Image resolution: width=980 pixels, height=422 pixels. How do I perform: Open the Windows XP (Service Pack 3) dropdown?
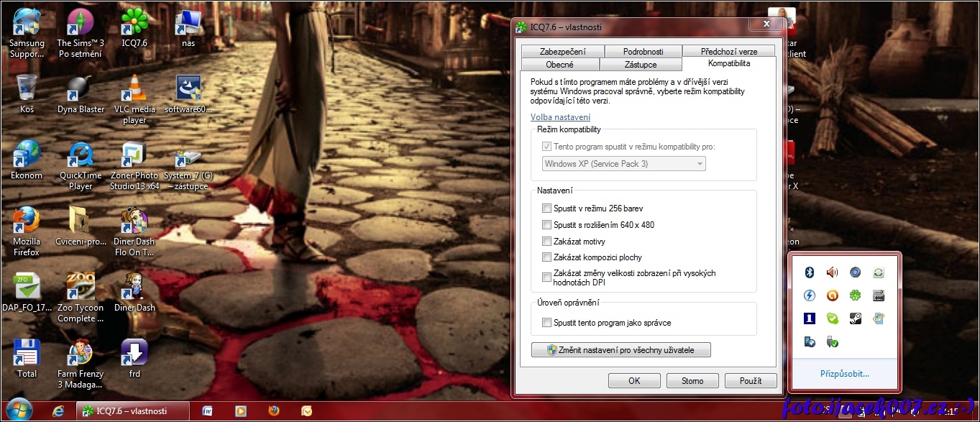[x=623, y=164]
